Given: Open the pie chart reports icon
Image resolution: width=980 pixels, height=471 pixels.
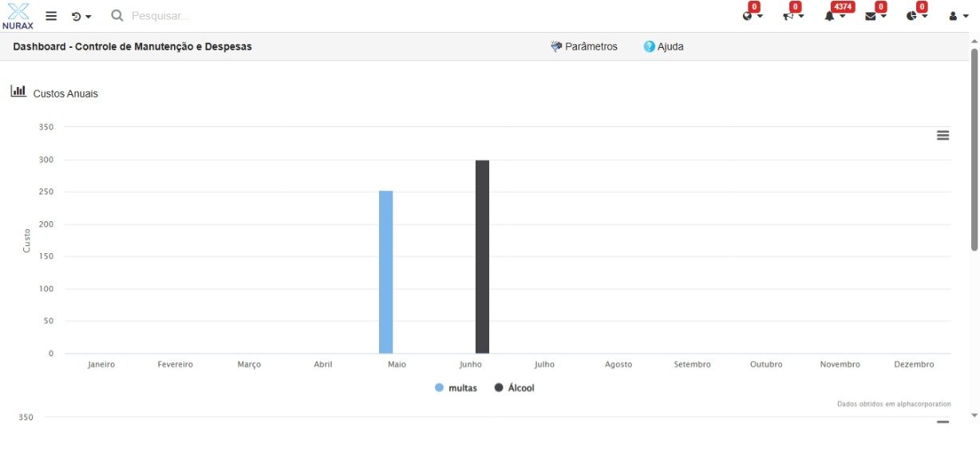Looking at the screenshot, I should [916, 16].
